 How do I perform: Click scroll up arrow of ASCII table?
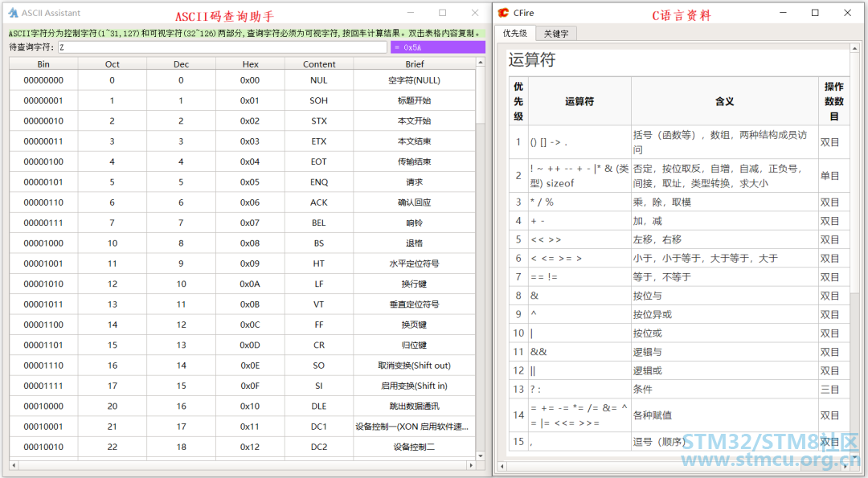(480, 63)
